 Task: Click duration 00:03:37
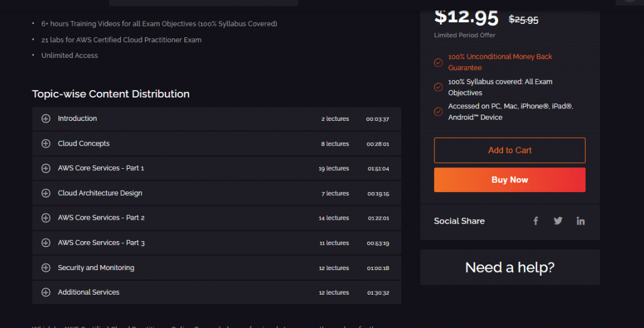point(377,119)
